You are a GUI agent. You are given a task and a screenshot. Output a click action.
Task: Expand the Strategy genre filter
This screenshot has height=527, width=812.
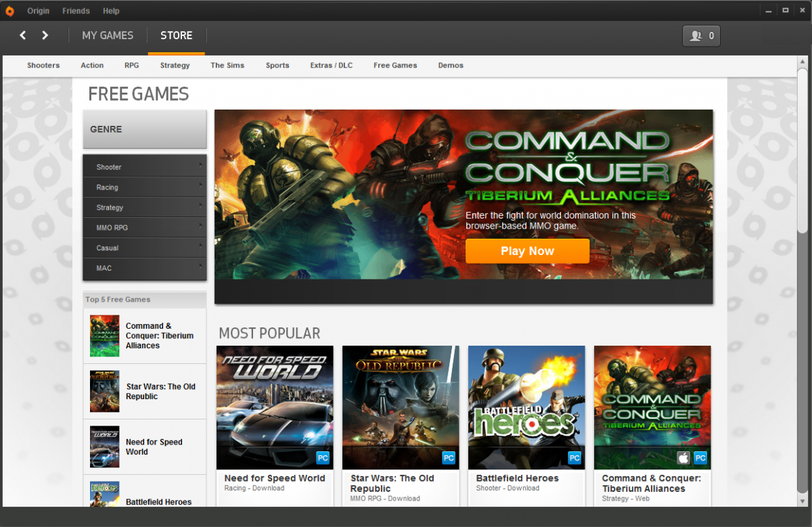pyautogui.click(x=145, y=207)
